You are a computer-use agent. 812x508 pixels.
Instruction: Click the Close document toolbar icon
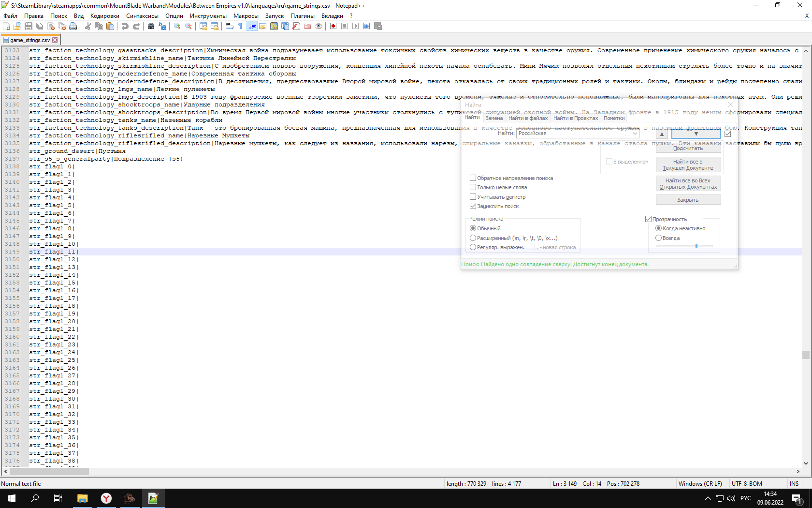click(51, 26)
